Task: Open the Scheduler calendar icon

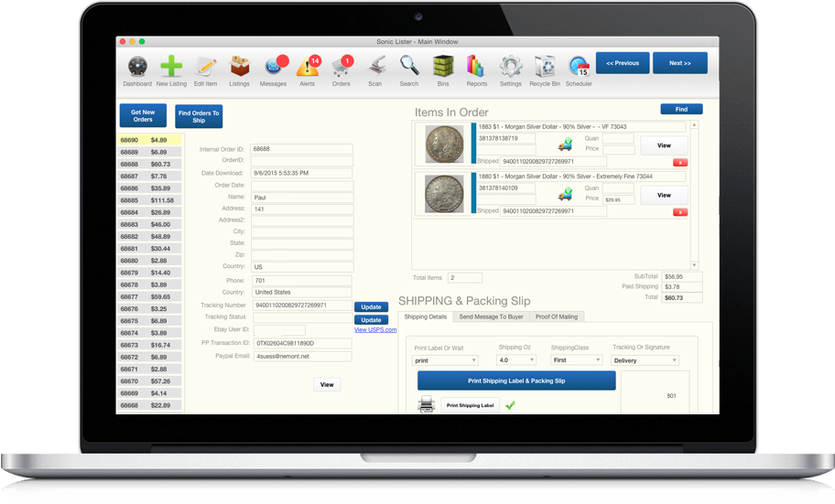Action: 579,67
